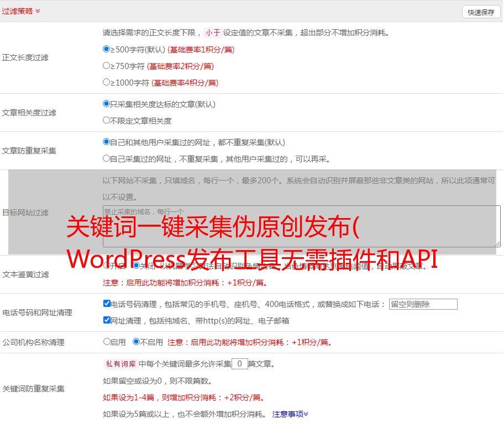Click the 公司机构名称清理 row label
The width and height of the screenshot is (504, 424).
tap(33, 343)
